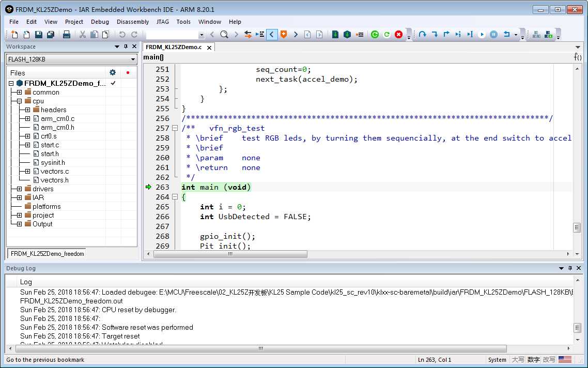Click the Debug without Downloading icon
Viewport: 588px width, 368px height.
click(347, 35)
